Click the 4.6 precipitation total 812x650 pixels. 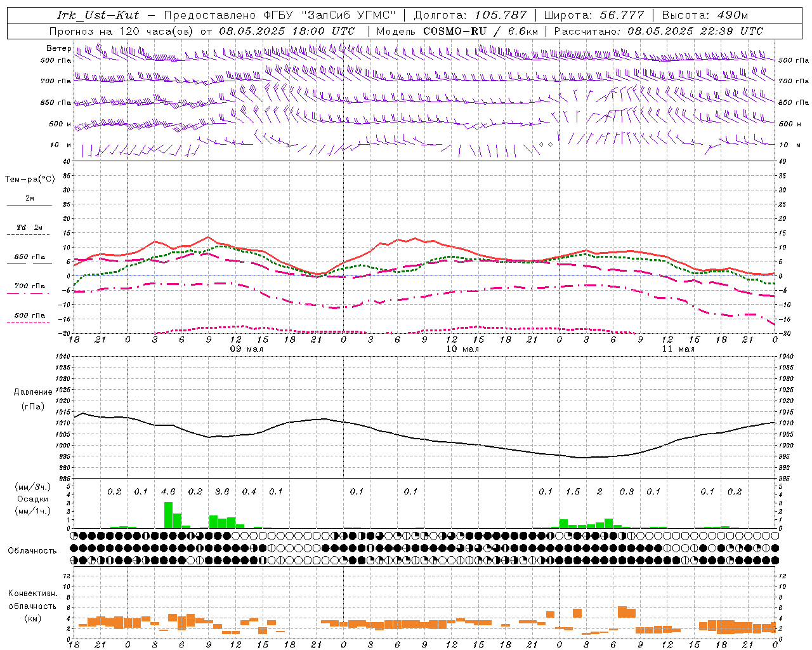click(x=168, y=492)
